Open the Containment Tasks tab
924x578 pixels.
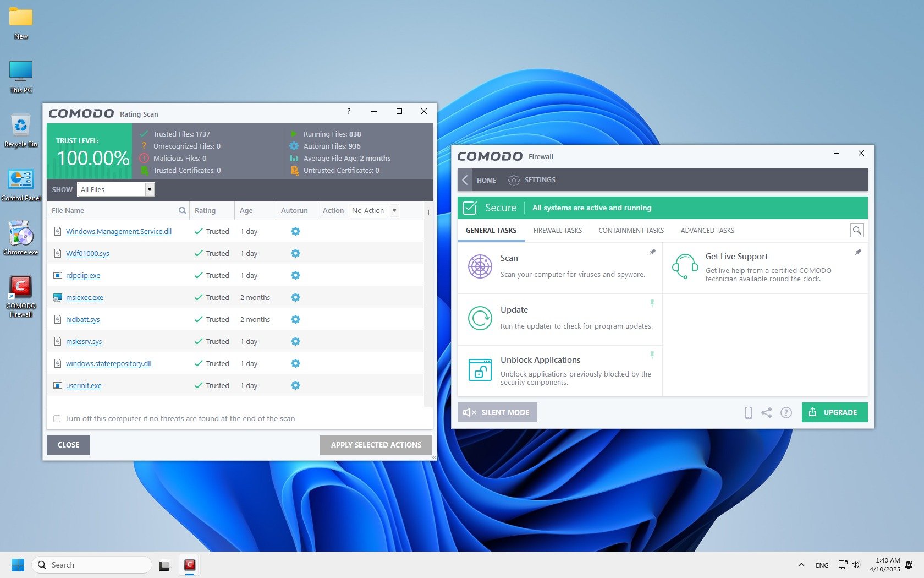[631, 231]
